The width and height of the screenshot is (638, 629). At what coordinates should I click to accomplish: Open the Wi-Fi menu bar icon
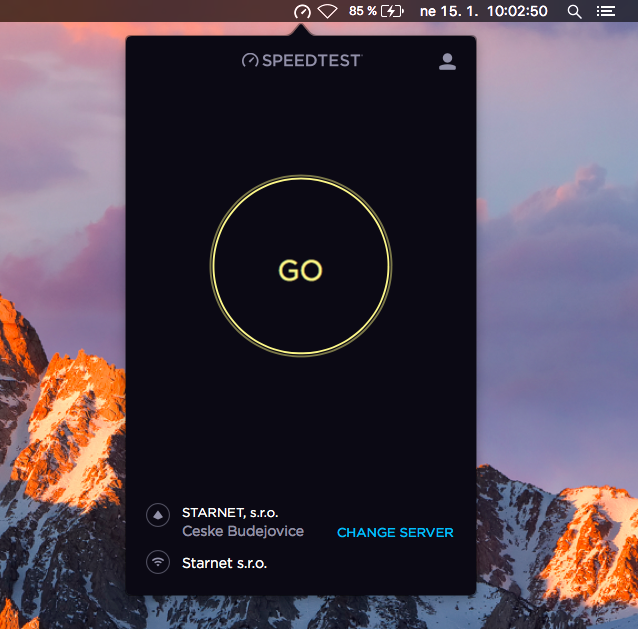(328, 11)
